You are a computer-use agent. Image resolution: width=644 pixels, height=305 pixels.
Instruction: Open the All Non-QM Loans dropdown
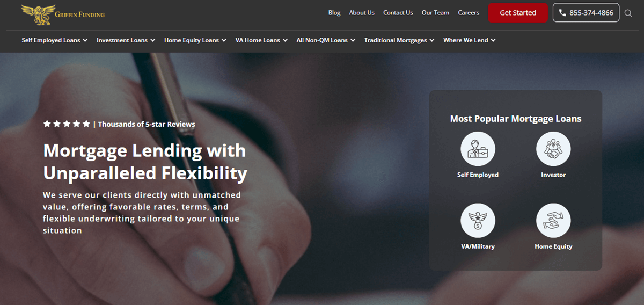[326, 40]
